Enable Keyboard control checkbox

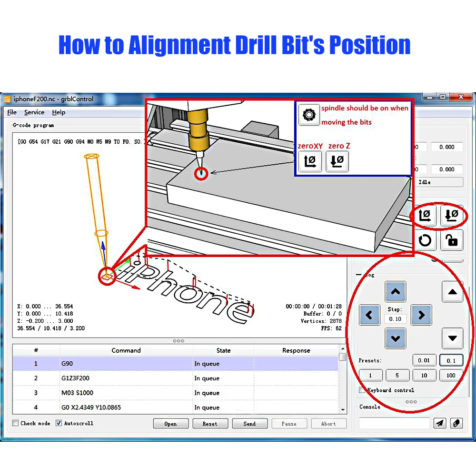(x=362, y=390)
